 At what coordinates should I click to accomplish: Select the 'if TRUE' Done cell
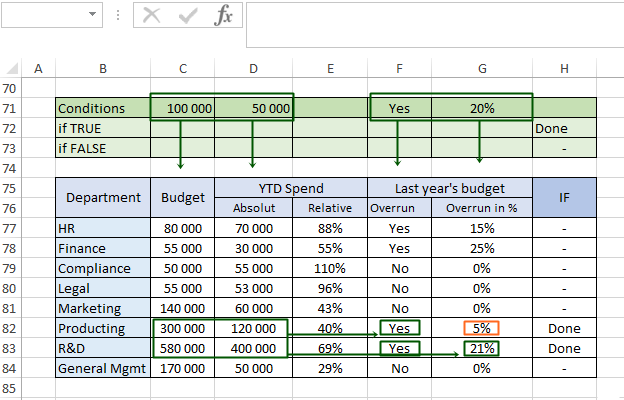[x=564, y=128]
